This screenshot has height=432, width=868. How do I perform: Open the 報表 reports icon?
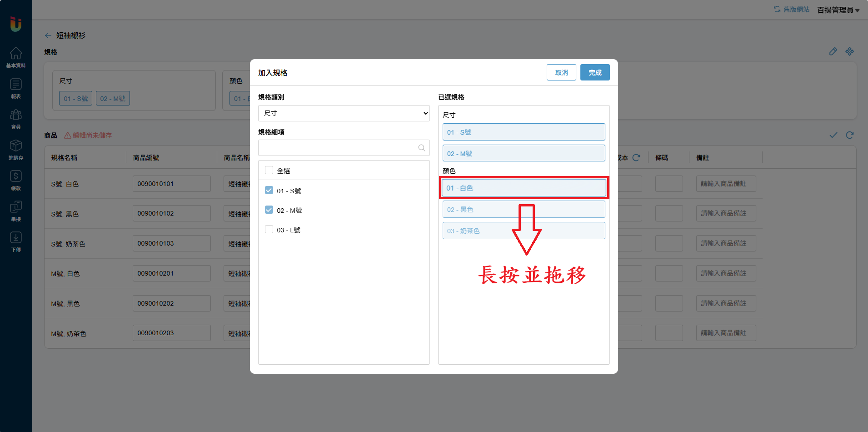(x=16, y=85)
